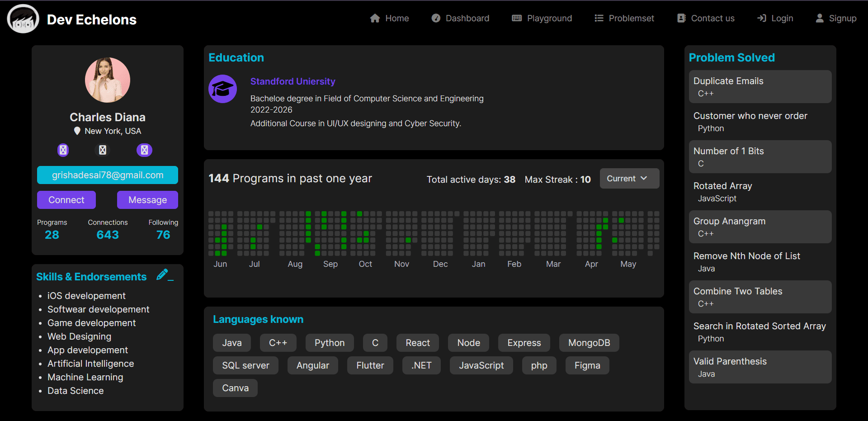The image size is (868, 421).
Task: Click the Charles Diana profile photo
Action: coord(108,80)
